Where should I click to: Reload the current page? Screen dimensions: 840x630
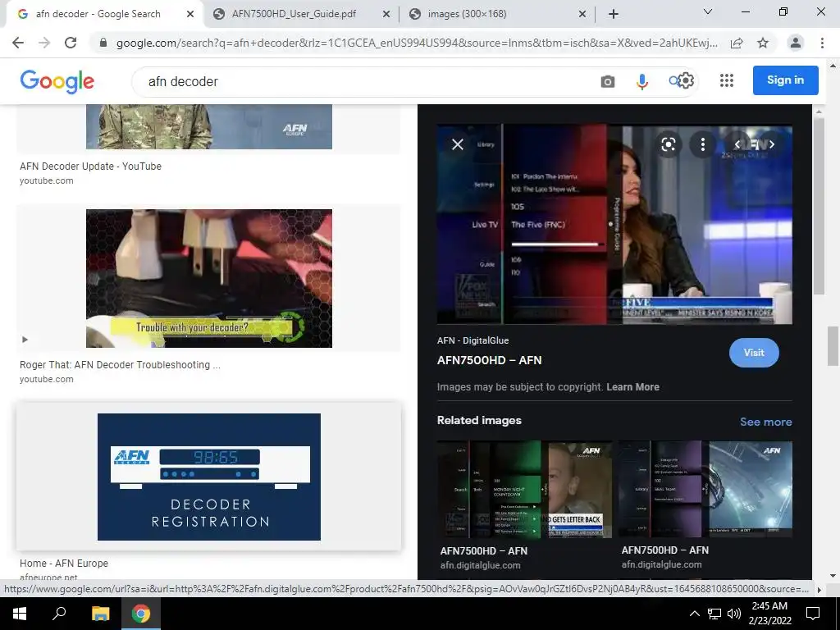click(71, 43)
